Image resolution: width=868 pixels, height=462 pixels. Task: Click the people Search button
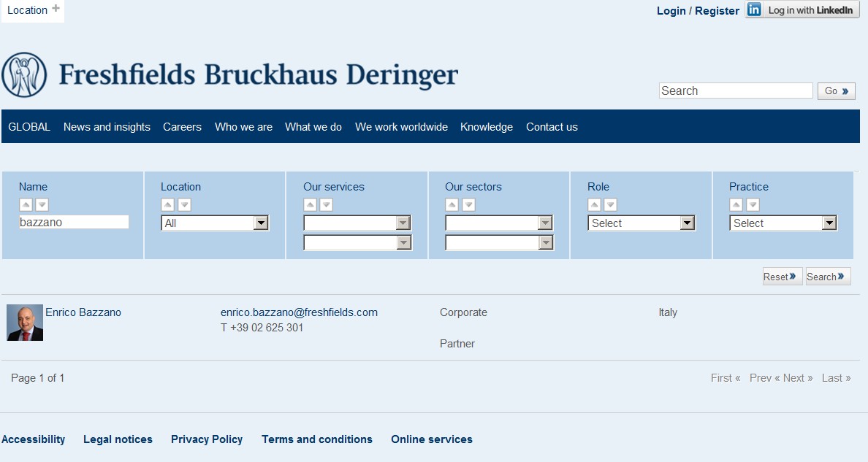coord(828,277)
